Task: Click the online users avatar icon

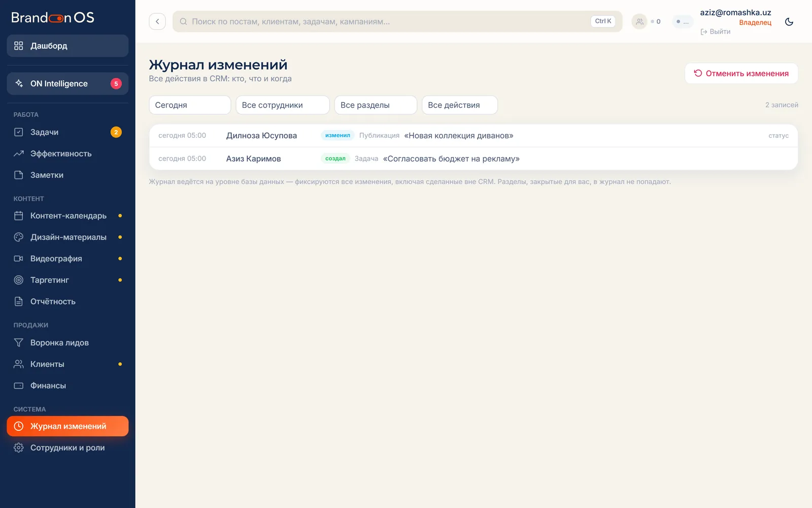Action: 639,21
